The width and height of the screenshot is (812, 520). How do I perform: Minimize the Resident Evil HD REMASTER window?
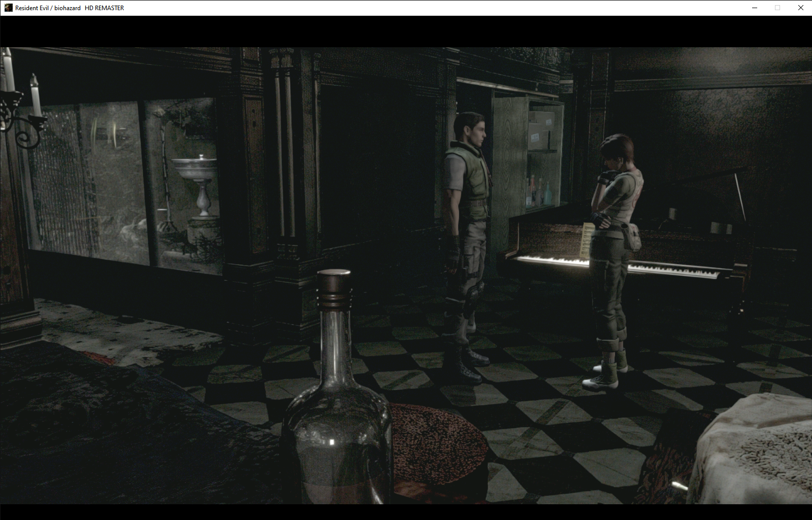pyautogui.click(x=754, y=8)
